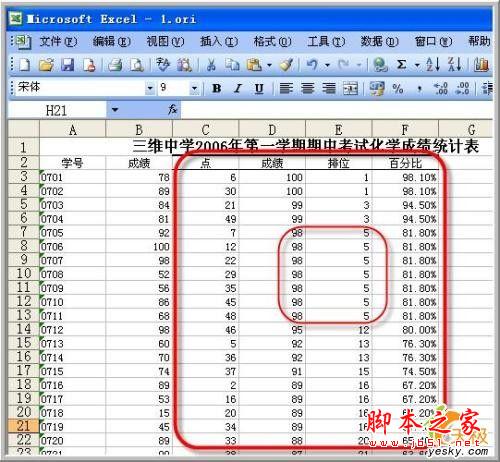Image resolution: width=500 pixels, height=462 pixels.
Task: Open the 工具 menu
Action: tap(326, 41)
